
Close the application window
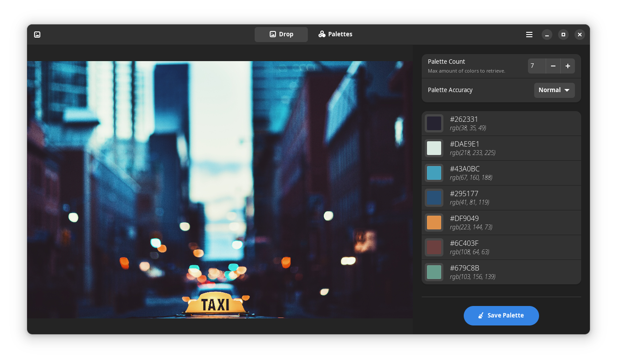pos(580,35)
